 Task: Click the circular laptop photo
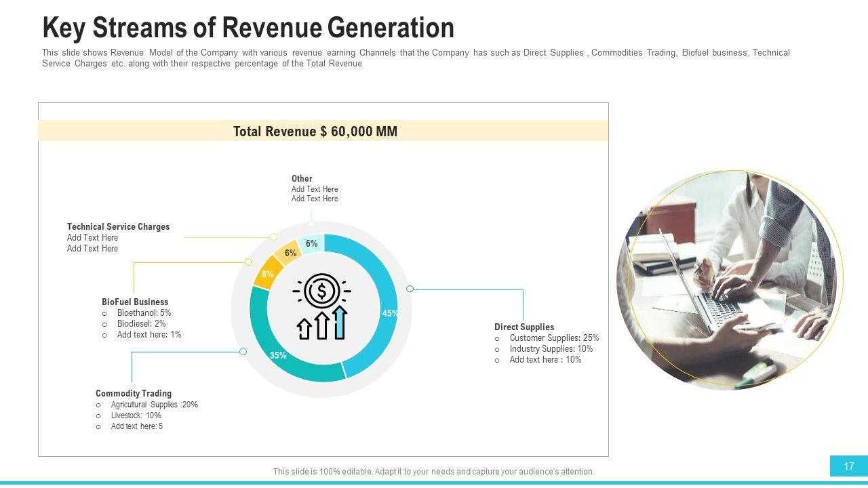[x=726, y=280]
